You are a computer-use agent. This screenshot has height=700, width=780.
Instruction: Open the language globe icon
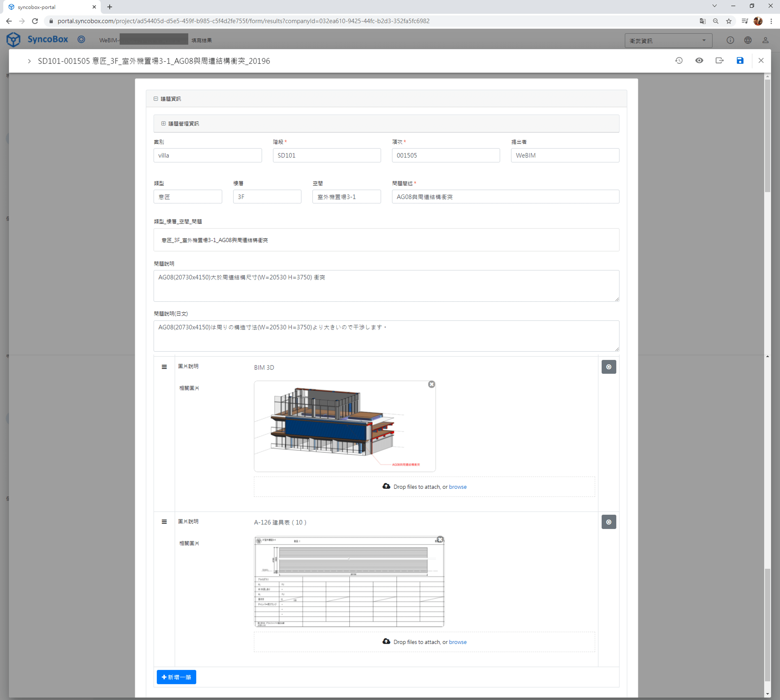click(x=748, y=40)
